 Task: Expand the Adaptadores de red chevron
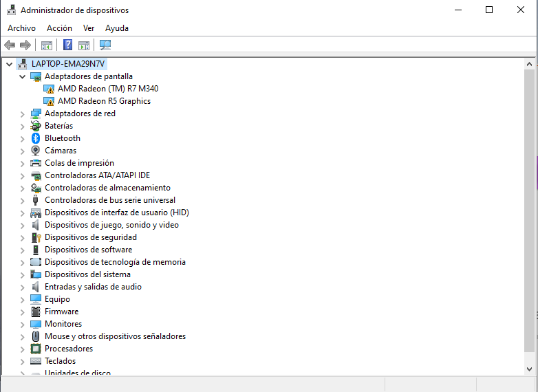click(22, 114)
